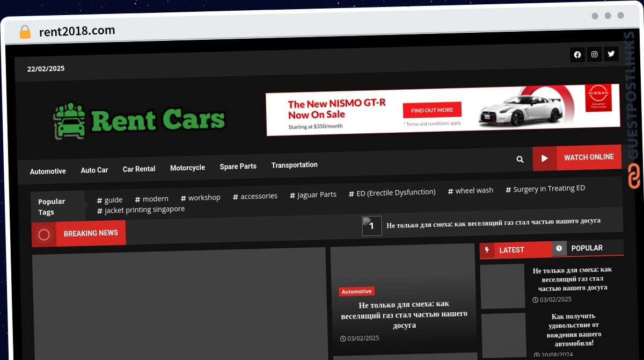Open the modern tag
Viewport: 644px width, 360px height.
pyautogui.click(x=151, y=199)
